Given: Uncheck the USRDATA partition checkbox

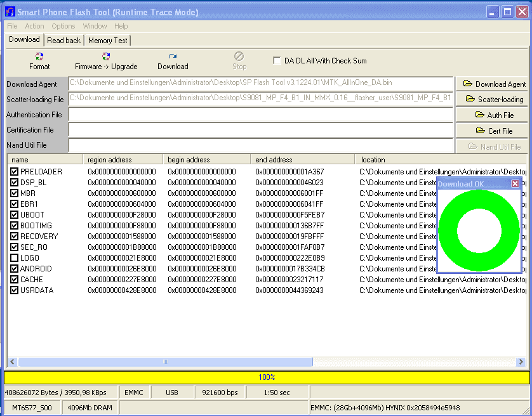Looking at the screenshot, I should 14,290.
